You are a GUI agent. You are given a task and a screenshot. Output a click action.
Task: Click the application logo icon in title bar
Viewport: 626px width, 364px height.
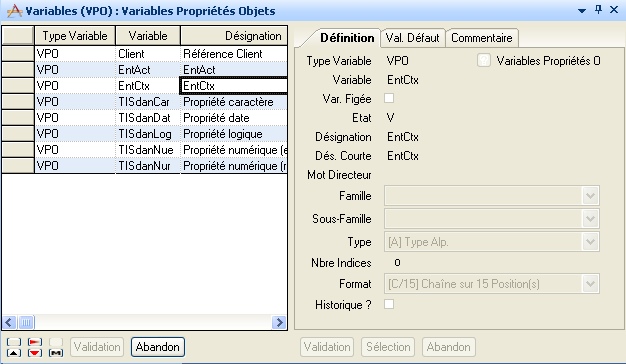click(14, 10)
